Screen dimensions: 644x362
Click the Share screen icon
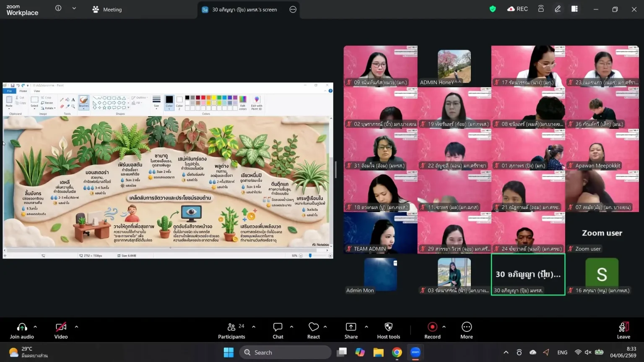[351, 331]
